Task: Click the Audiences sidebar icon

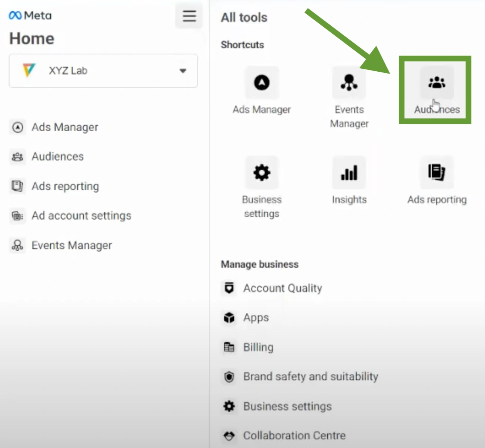Action: point(18,156)
